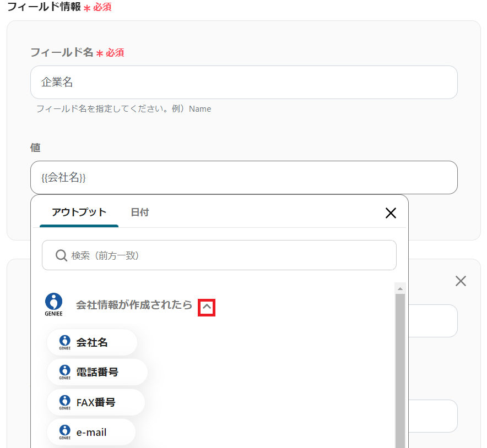Remove the second field block with X
The height and width of the screenshot is (448, 487).
[x=461, y=281]
